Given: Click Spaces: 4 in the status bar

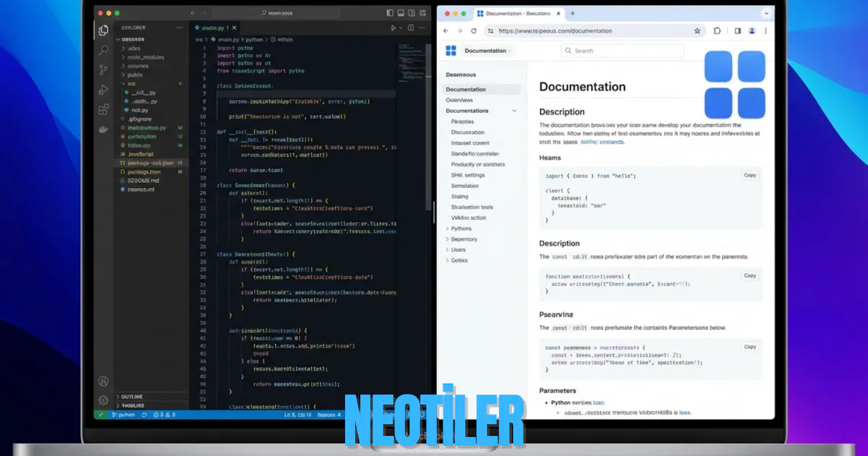Looking at the screenshot, I should coord(329,415).
